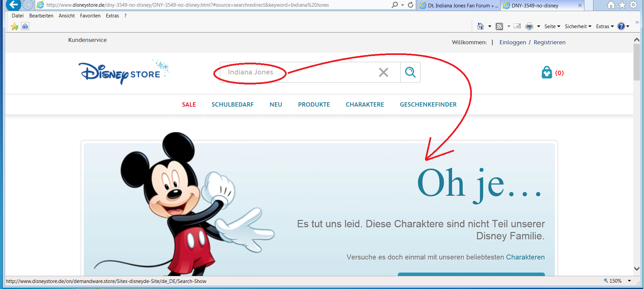This screenshot has height=289, width=644.
Task: Open the zoom level 150% dropdown arrow
Action: click(629, 281)
